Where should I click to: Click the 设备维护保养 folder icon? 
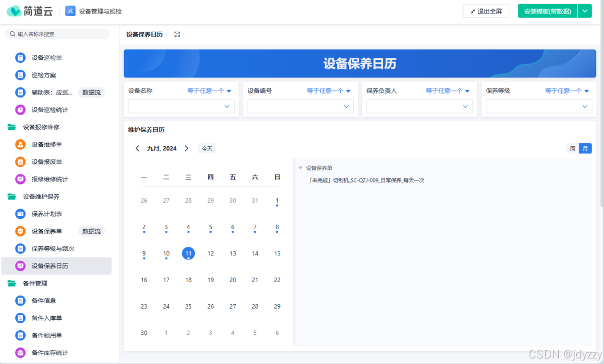[x=12, y=197]
